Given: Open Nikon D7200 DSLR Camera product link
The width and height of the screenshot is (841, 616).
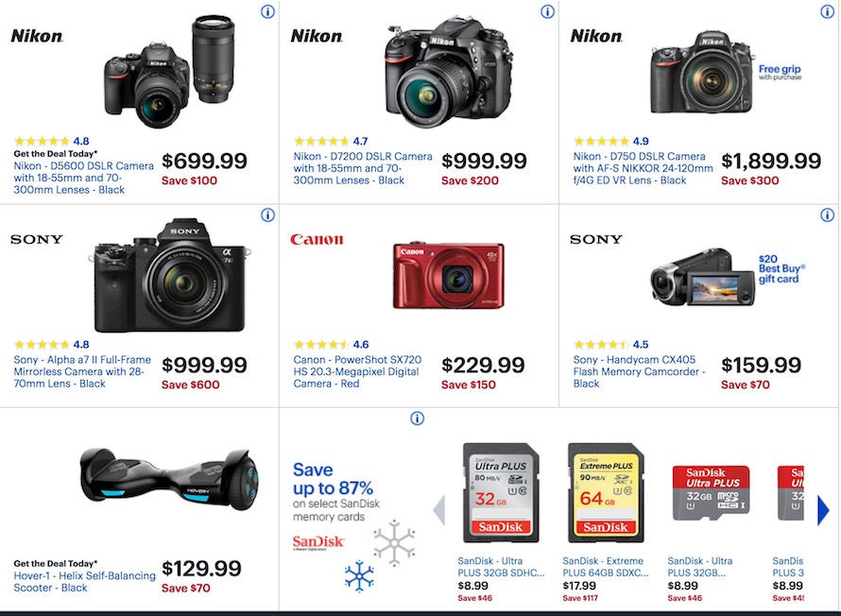Looking at the screenshot, I should point(362,168).
